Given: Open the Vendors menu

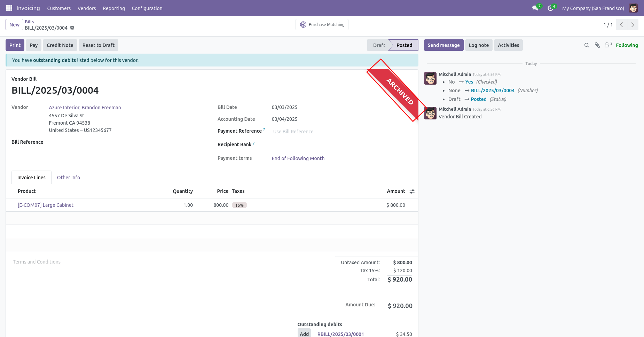Looking at the screenshot, I should [87, 8].
